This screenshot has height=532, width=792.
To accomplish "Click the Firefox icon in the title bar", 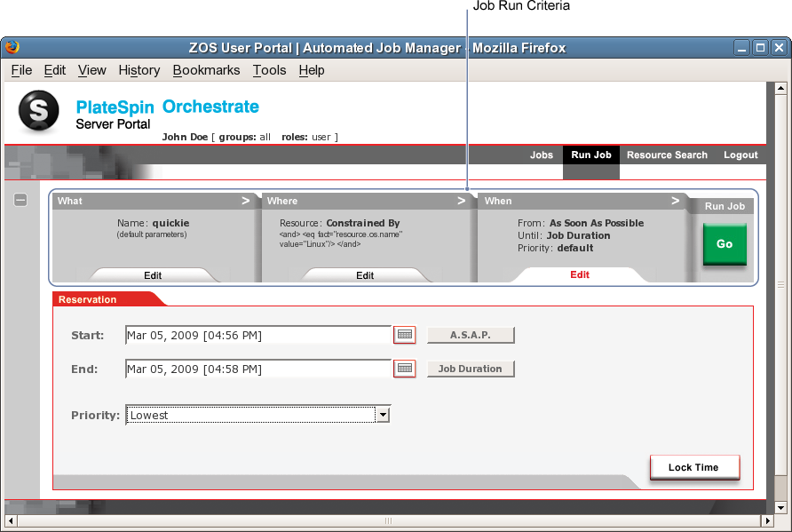I will (12, 47).
